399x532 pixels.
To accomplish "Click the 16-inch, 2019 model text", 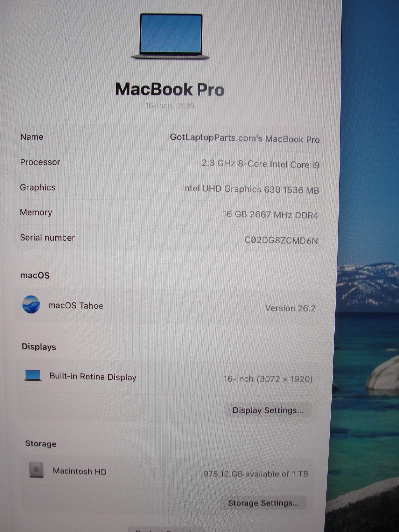I will point(170,106).
